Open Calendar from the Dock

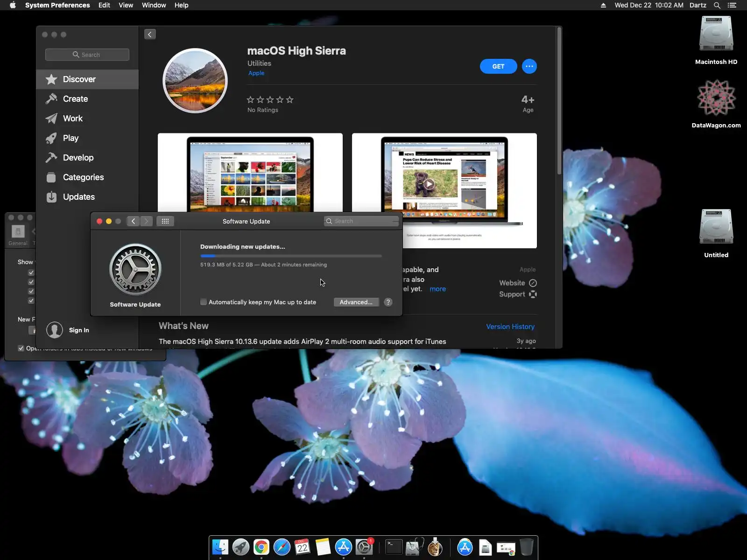(303, 547)
